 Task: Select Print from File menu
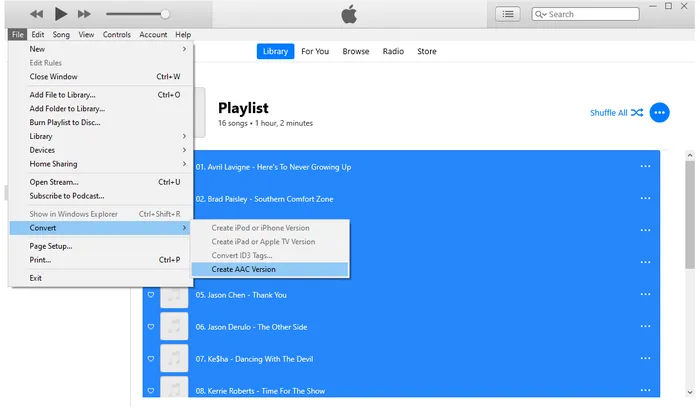click(x=101, y=260)
